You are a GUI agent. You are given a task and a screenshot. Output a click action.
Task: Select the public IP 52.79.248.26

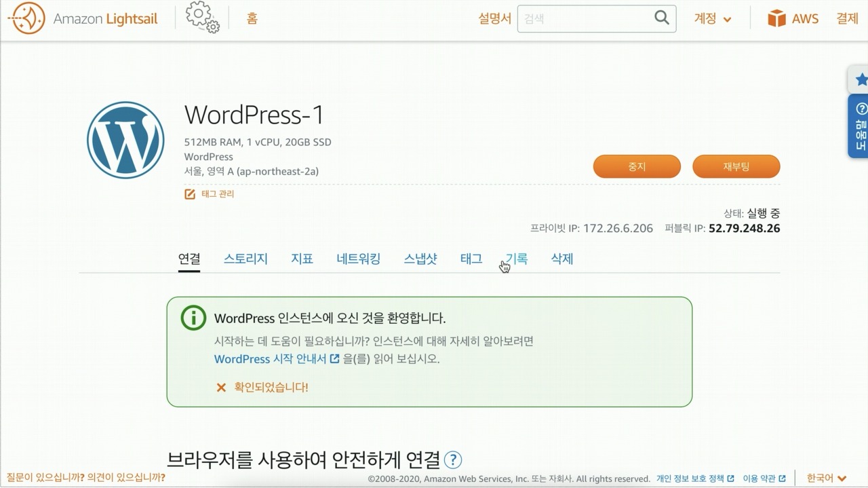pos(744,229)
